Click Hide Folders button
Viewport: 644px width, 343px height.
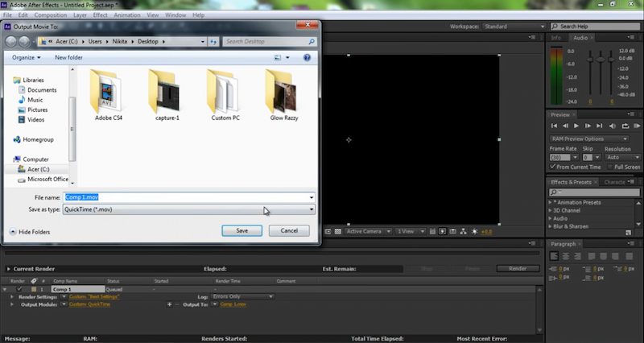30,232
